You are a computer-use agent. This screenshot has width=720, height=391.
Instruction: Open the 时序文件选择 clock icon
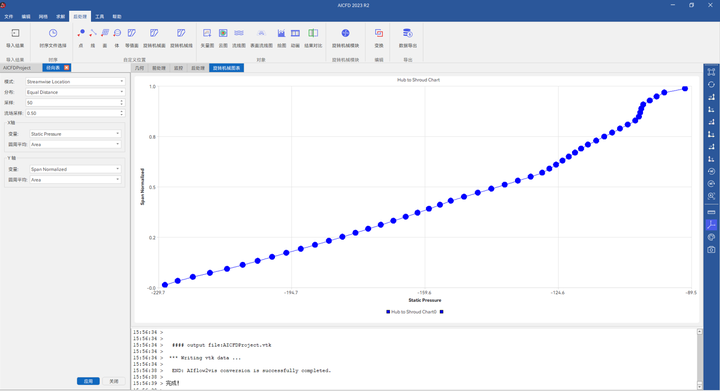pyautogui.click(x=53, y=33)
